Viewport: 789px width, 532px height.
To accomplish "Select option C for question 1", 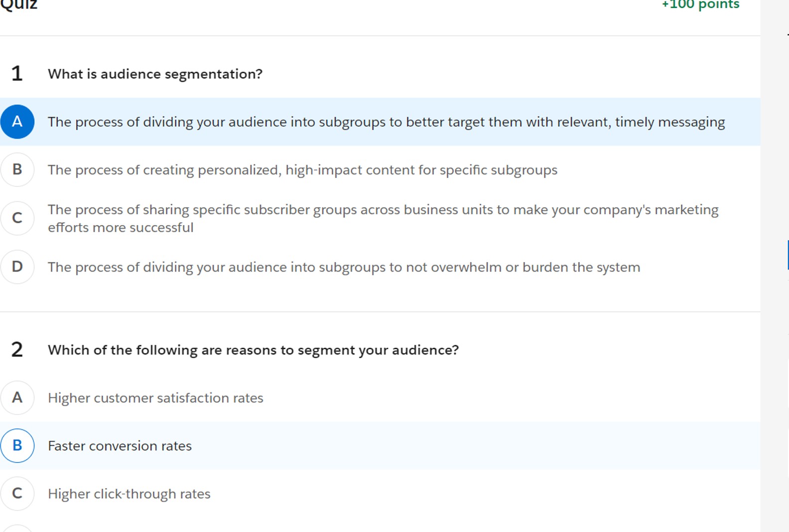I will pos(17,218).
